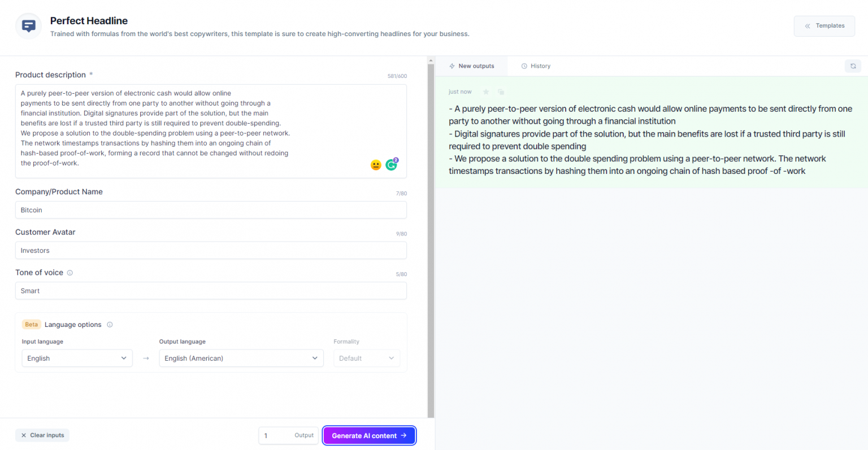Select the number of outputs field
868x450 pixels.
pyautogui.click(x=277, y=435)
